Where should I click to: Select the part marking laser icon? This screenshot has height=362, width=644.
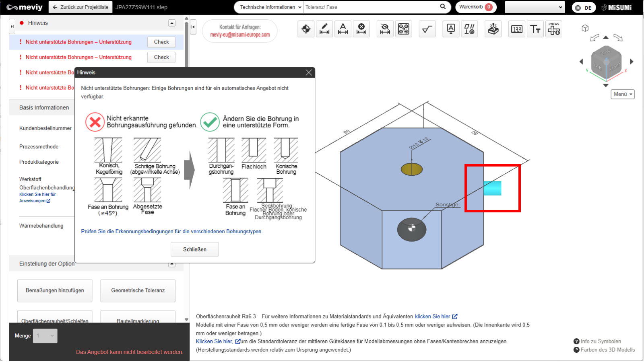[493, 29]
